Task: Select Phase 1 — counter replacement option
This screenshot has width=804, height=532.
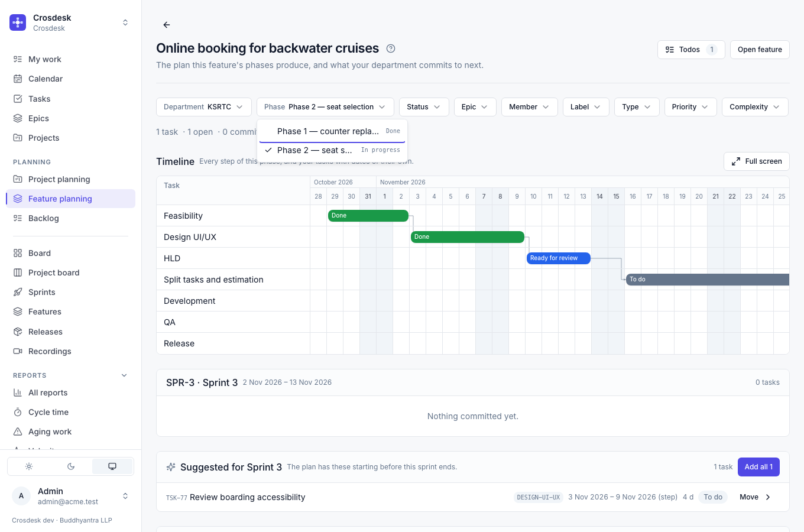Action: coord(332,131)
